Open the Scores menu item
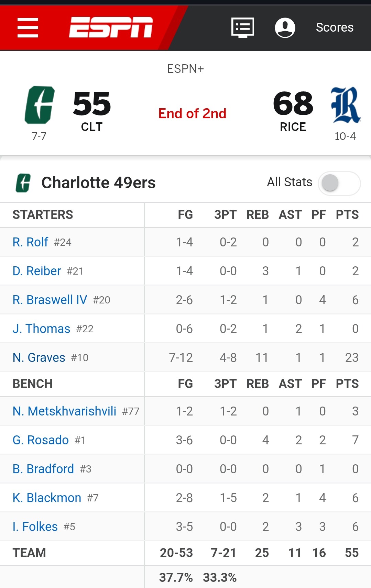The height and width of the screenshot is (588, 371). pos(335,27)
